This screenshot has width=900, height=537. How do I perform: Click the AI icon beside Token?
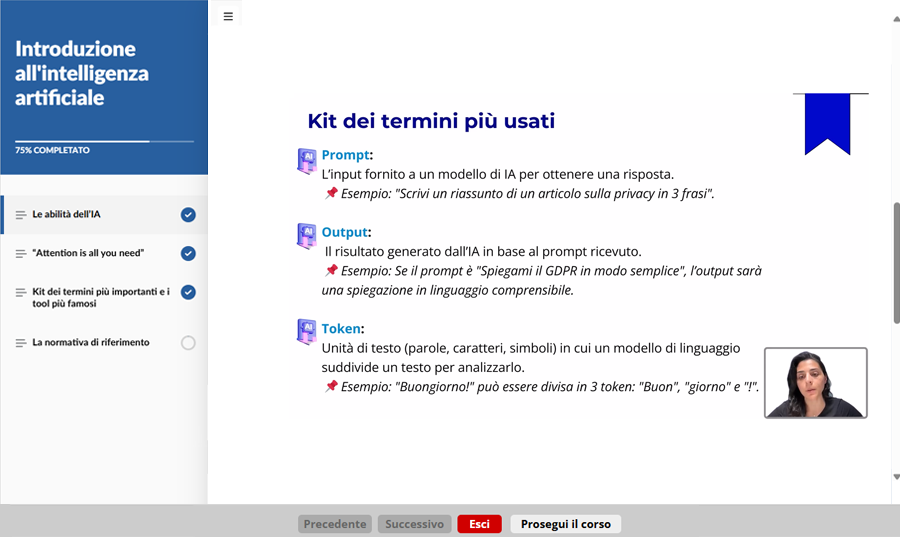coord(307,332)
